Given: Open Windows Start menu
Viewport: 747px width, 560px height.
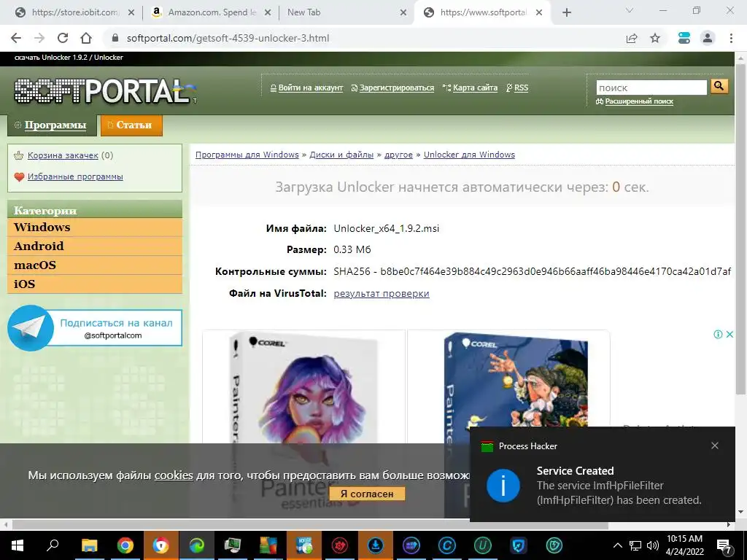Looking at the screenshot, I should click(x=18, y=545).
